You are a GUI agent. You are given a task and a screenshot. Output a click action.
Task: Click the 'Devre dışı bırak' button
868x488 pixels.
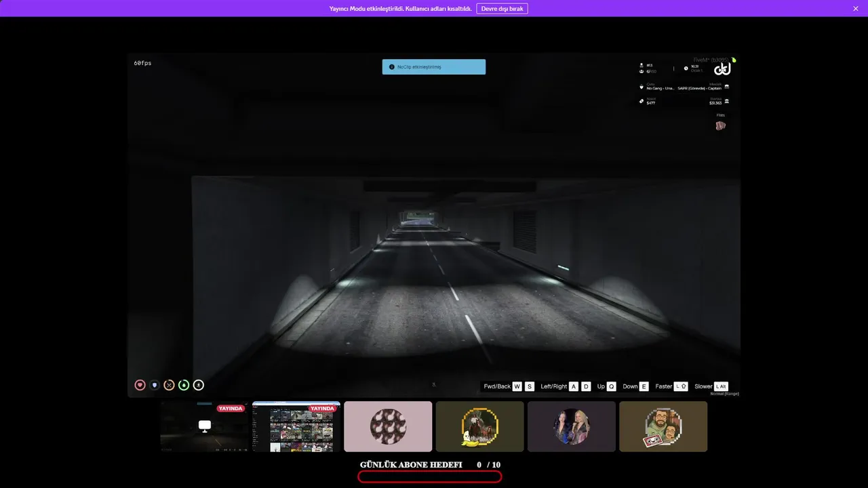click(502, 9)
